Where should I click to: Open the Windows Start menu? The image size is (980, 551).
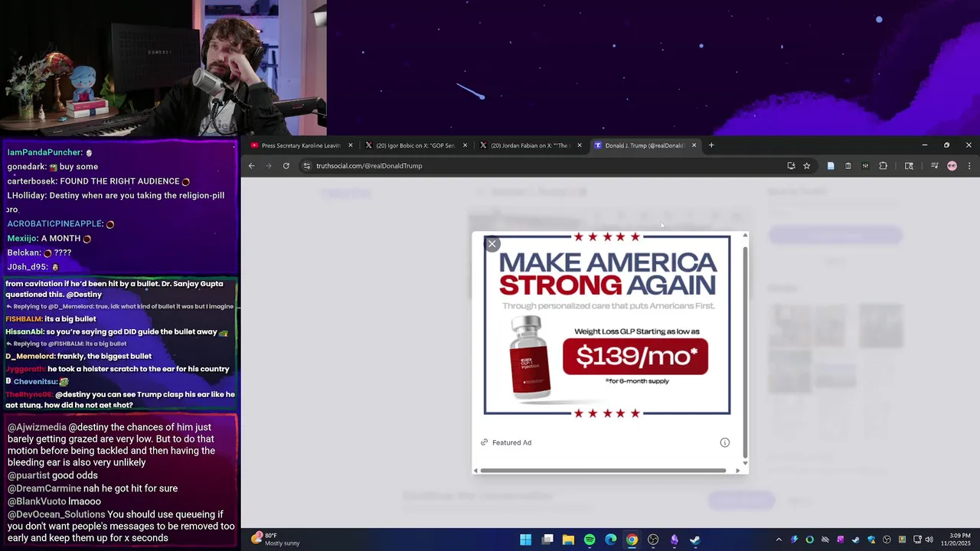(x=526, y=540)
